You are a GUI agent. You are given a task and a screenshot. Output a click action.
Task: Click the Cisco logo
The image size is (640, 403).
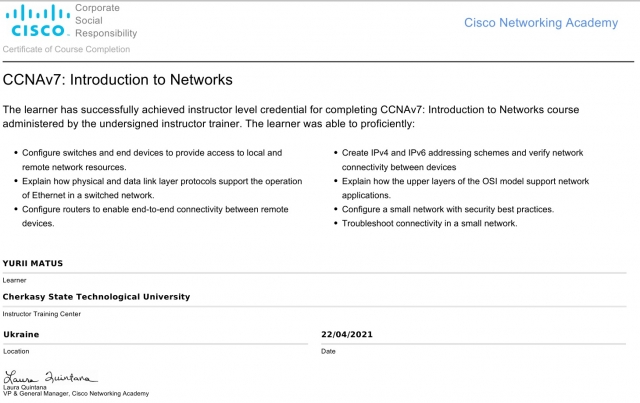coord(37,21)
